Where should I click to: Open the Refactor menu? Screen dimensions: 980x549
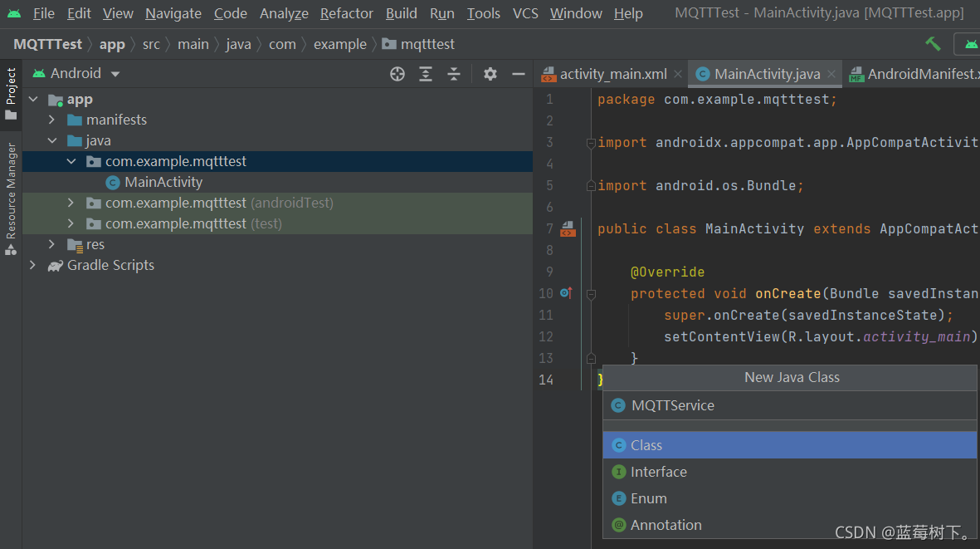pos(346,13)
